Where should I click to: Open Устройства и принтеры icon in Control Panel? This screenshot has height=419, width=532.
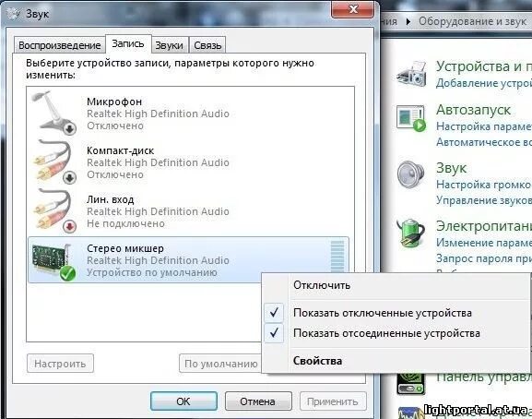pyautogui.click(x=412, y=73)
